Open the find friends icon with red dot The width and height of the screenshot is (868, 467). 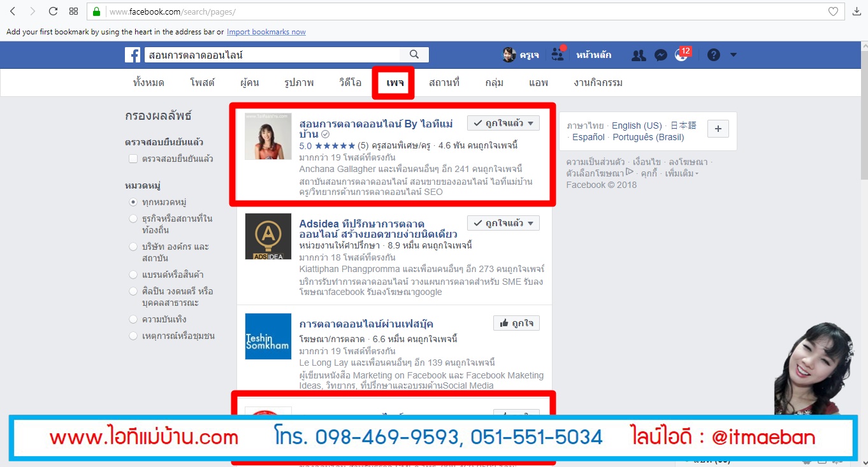[558, 54]
